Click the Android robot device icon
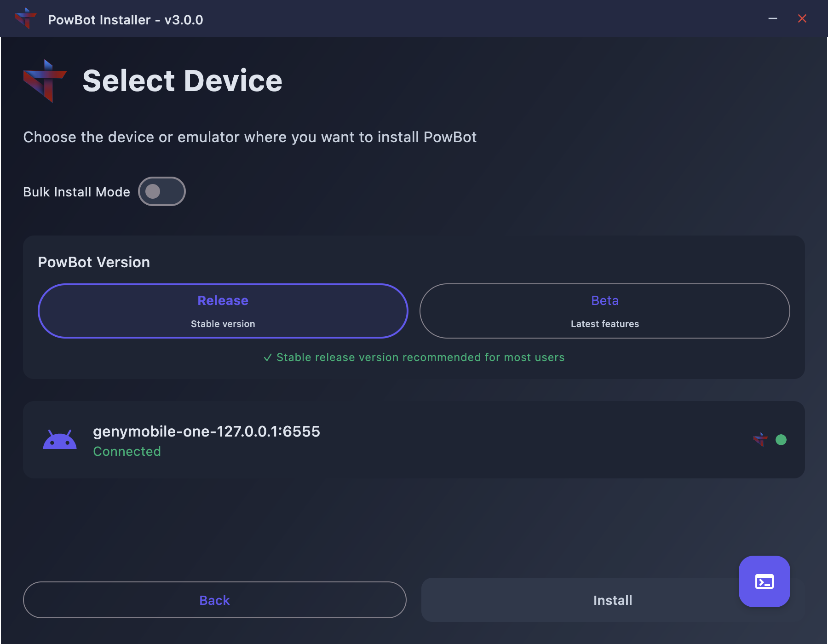828x644 pixels. point(60,440)
